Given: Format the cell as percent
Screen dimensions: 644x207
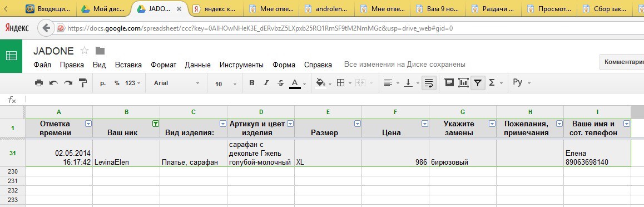Looking at the screenshot, I should (117, 83).
